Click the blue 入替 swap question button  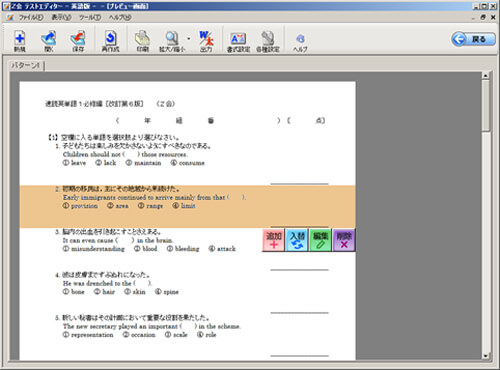297,240
